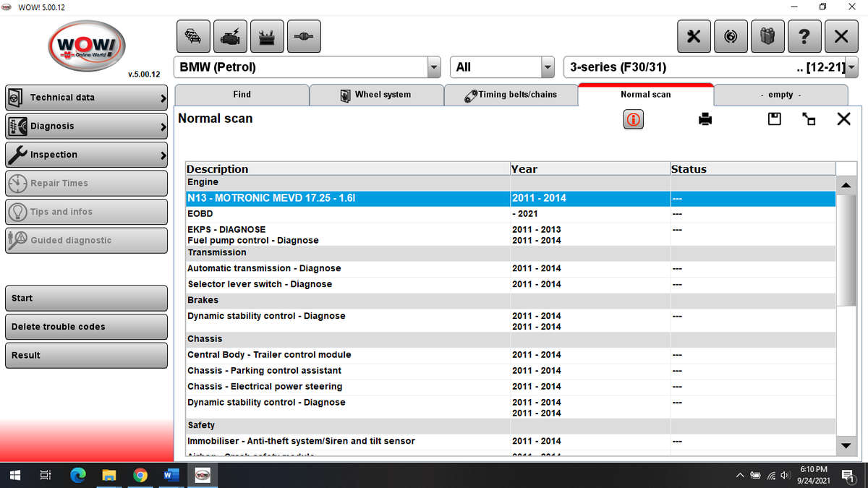Open Chrome from the taskbar

click(x=140, y=475)
